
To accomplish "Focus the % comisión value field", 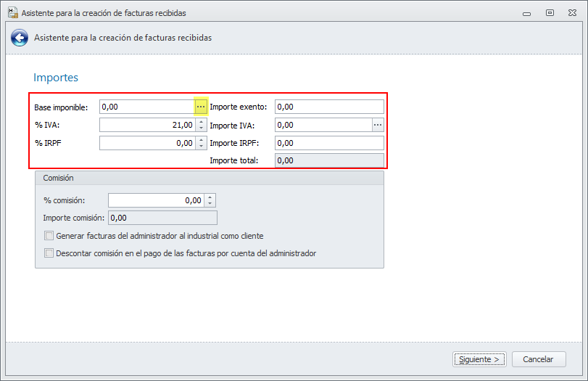I will click(x=157, y=200).
